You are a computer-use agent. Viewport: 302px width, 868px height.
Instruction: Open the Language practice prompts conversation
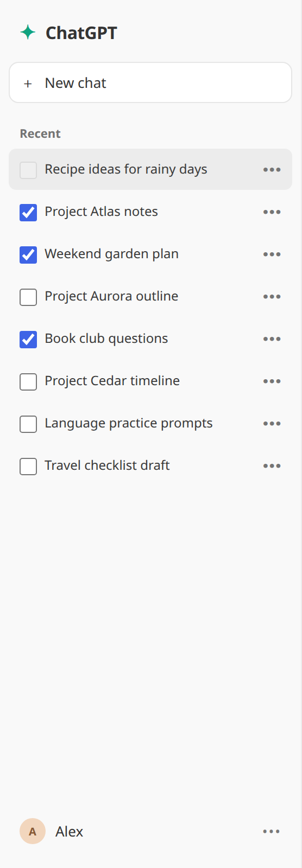click(150, 423)
